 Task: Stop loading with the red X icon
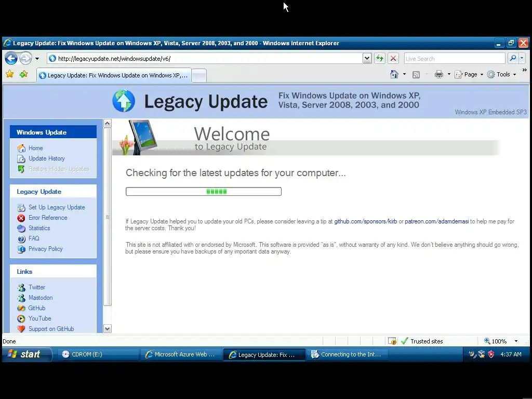[x=393, y=58]
